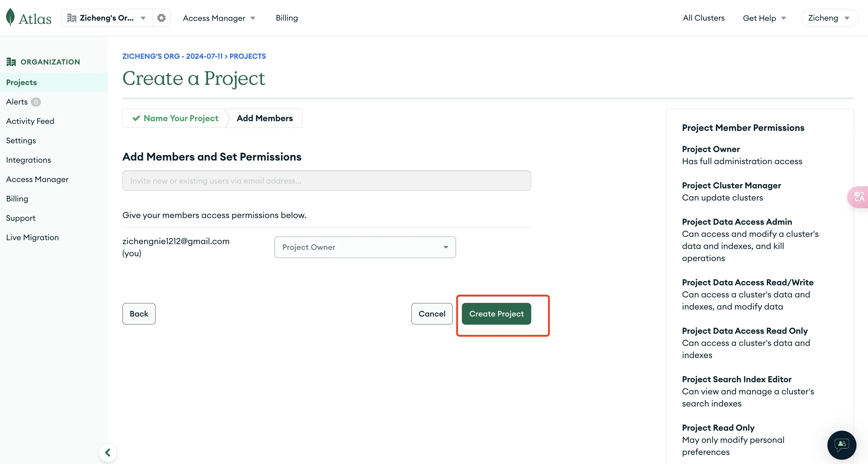Select the Add Members tab

pos(265,118)
